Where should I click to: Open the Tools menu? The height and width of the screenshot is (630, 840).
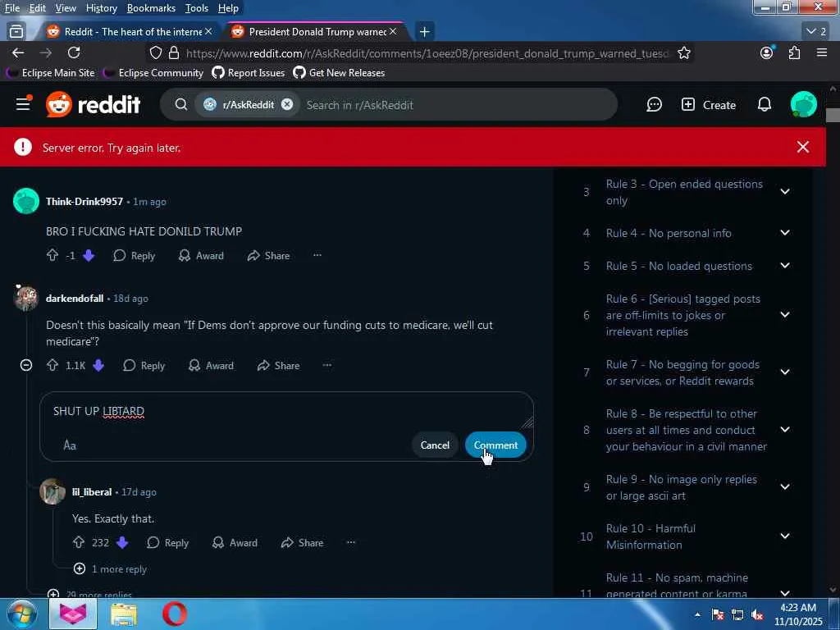point(197,8)
